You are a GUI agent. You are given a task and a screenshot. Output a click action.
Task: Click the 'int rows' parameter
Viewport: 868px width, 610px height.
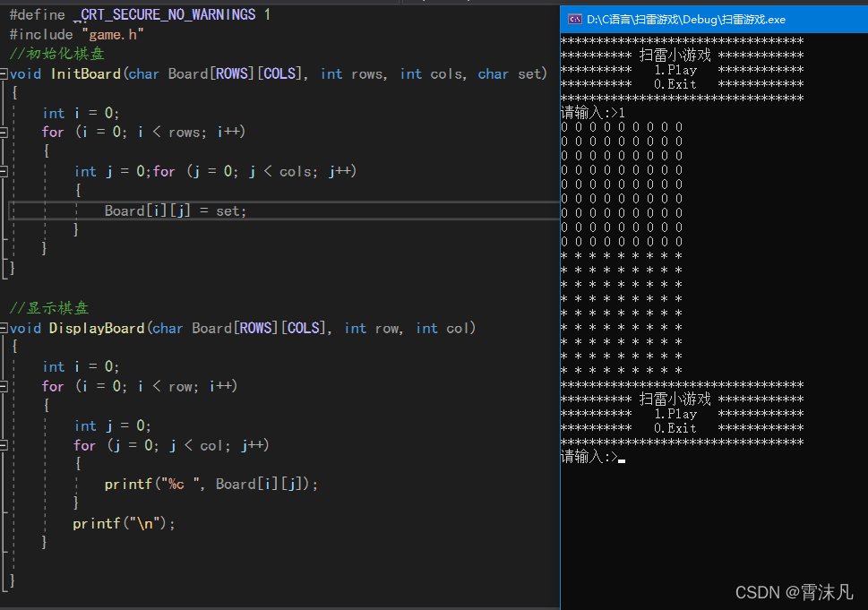pyautogui.click(x=352, y=73)
